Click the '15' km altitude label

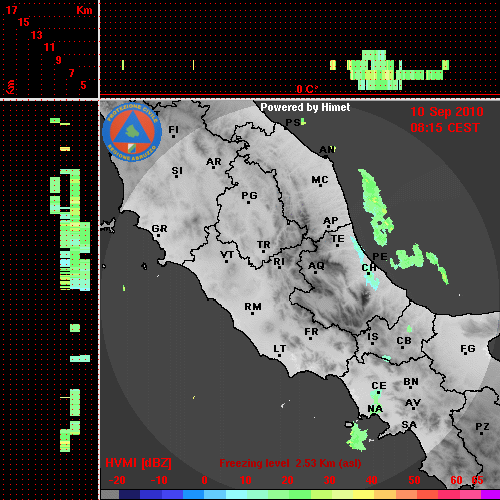point(24,22)
